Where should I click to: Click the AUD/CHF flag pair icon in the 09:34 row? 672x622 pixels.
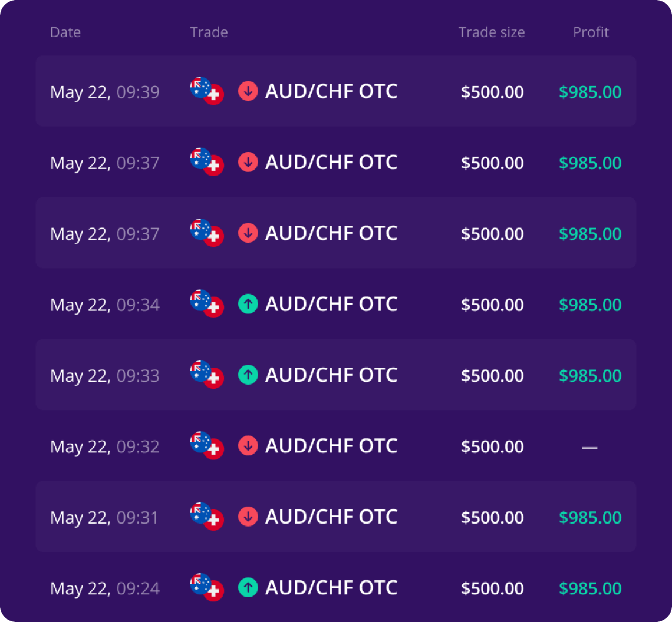[x=207, y=304]
